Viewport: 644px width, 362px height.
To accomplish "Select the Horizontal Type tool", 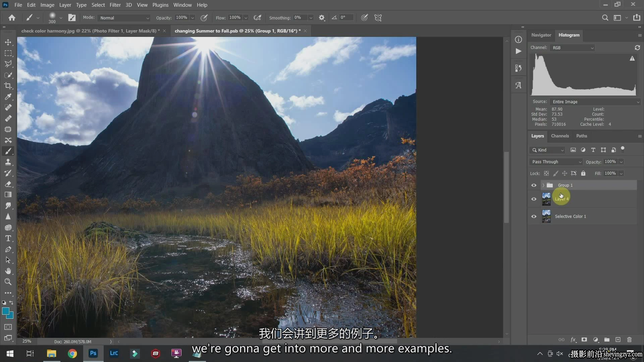I will tap(8, 238).
